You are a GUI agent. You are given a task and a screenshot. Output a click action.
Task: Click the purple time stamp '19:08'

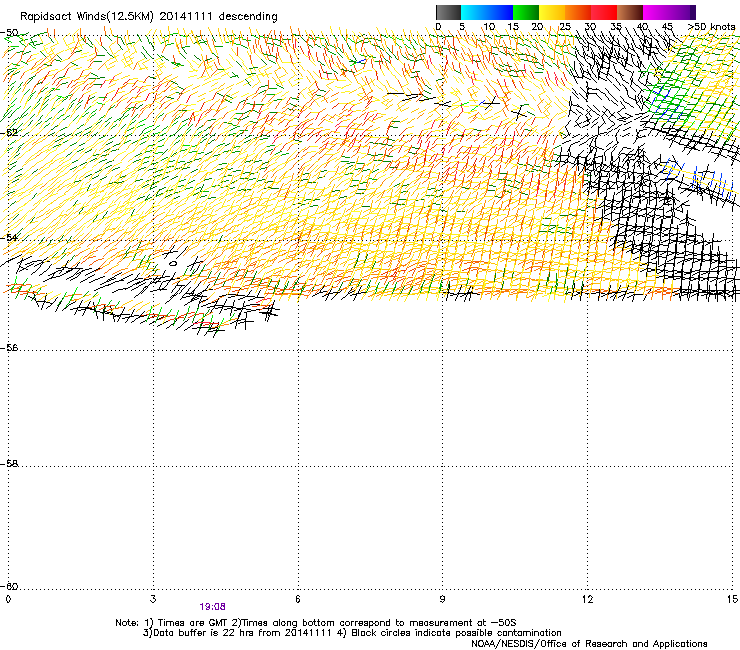point(212,607)
